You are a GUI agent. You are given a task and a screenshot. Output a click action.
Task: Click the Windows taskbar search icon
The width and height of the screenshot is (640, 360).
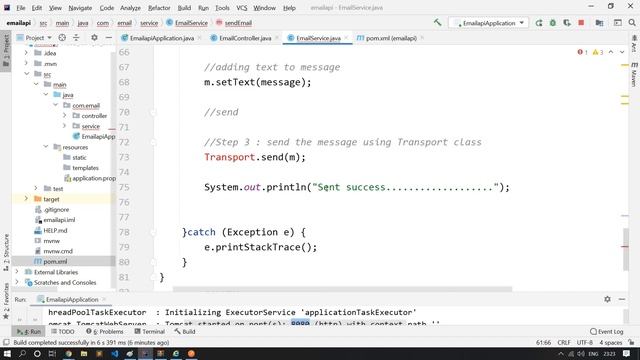[22, 353]
